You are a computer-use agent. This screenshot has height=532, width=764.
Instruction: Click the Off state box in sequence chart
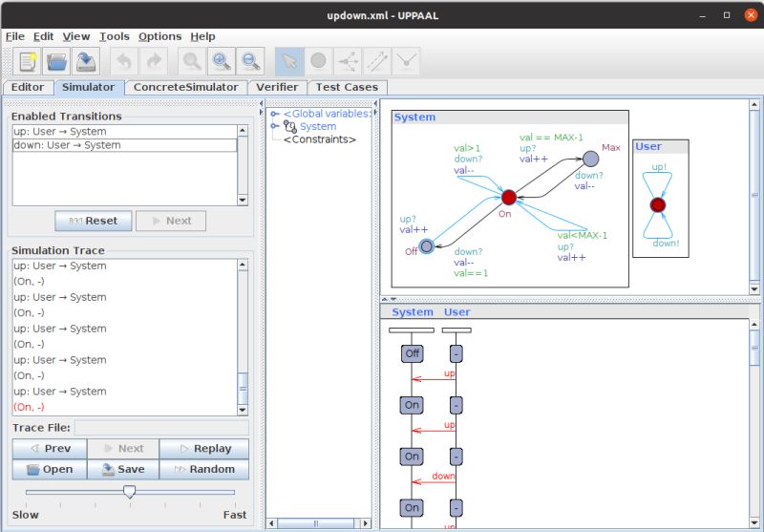click(412, 353)
